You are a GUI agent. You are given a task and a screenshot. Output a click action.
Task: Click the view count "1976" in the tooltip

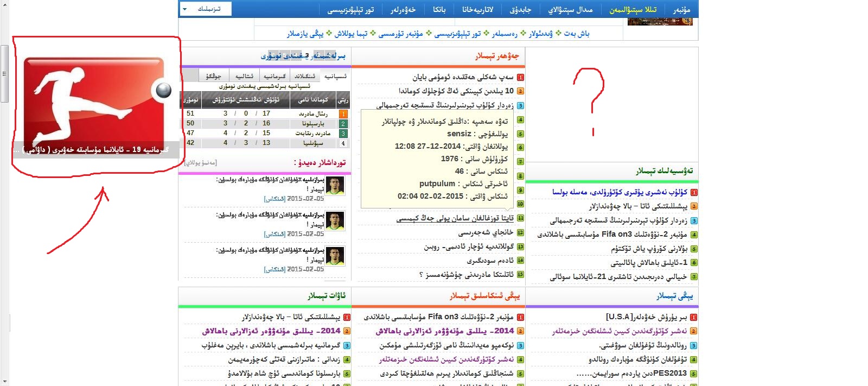coord(450,159)
